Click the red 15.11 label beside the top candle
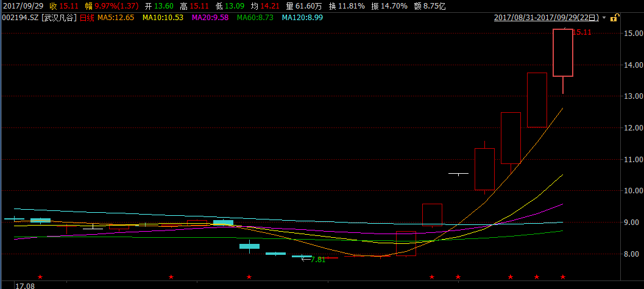The height and width of the screenshot is (289, 644). 582,32
